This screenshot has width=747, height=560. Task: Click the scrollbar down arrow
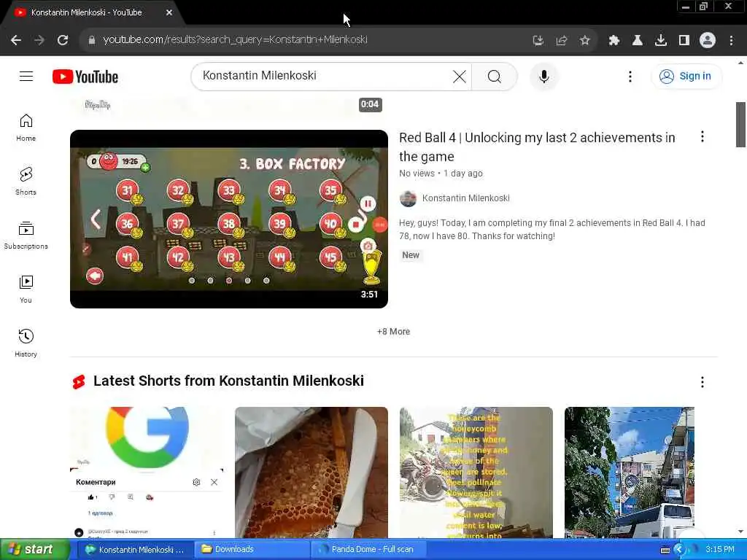click(740, 532)
